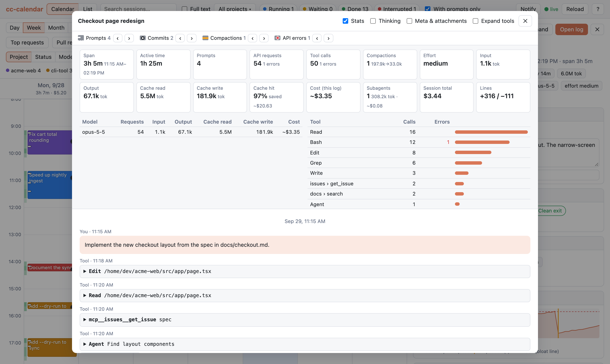The image size is (610, 364).
Task: Enable the Expand tools checkbox
Action: coord(476,21)
